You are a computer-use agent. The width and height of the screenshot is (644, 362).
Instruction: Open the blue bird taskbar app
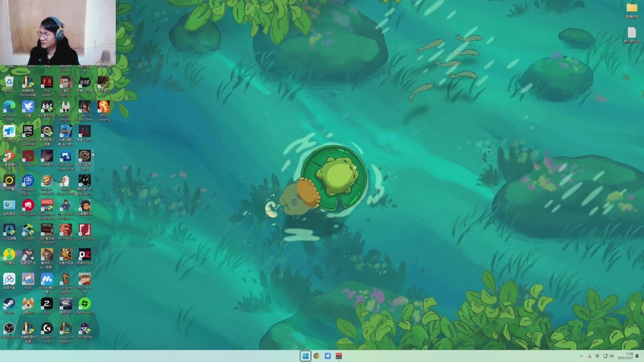coord(328,356)
